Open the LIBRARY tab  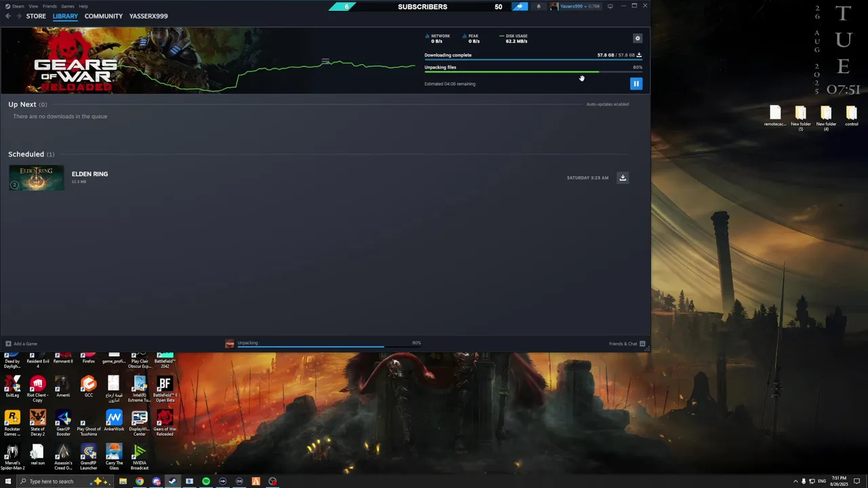pos(65,16)
